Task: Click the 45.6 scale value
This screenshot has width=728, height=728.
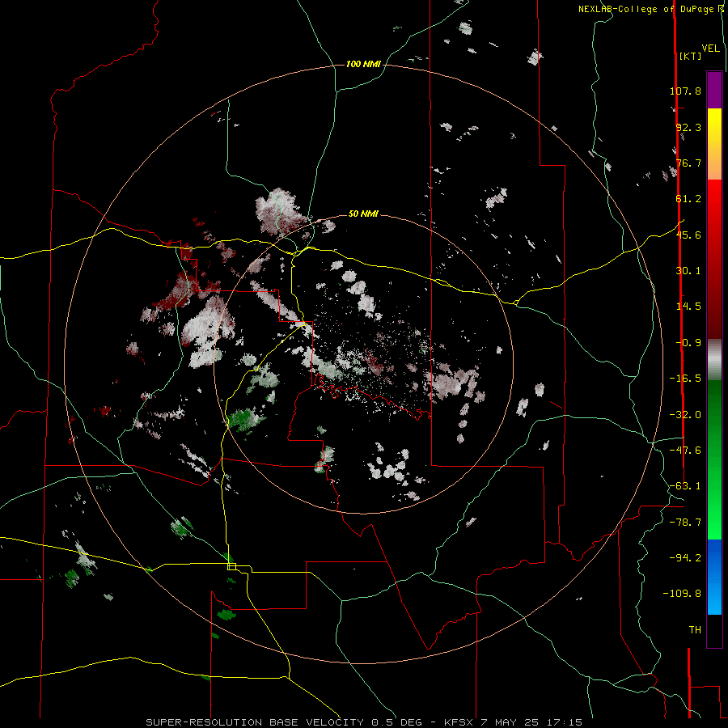Action: click(688, 235)
